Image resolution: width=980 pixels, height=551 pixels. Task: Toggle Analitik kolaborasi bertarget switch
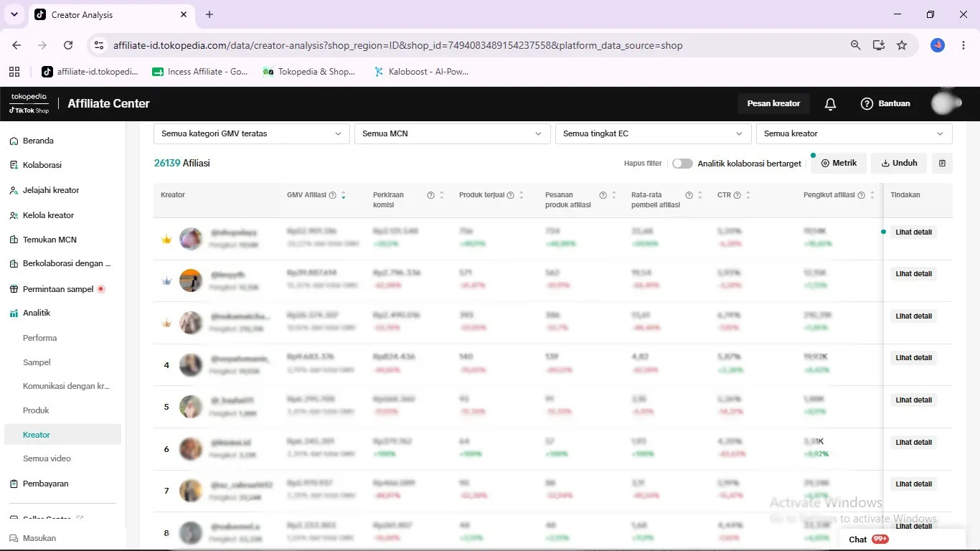682,164
